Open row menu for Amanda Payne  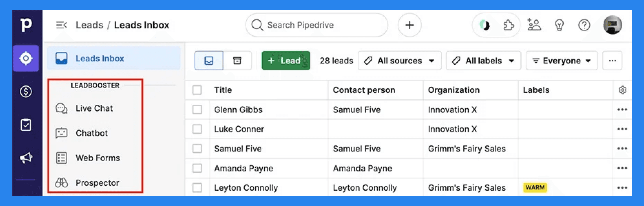[x=622, y=168]
